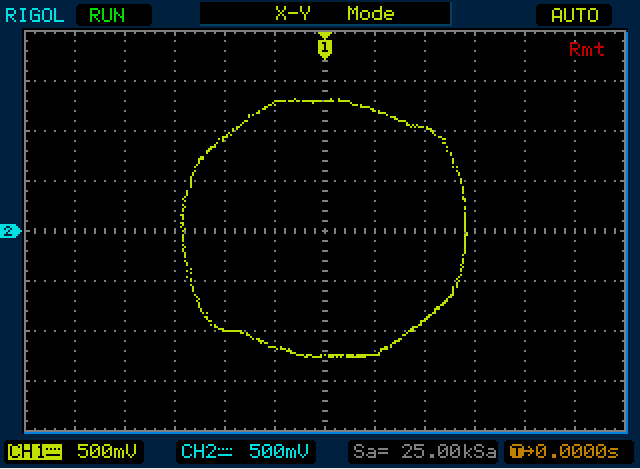The width and height of the screenshot is (640, 469).
Task: Click the X-Y Mode title display
Action: coord(325,13)
